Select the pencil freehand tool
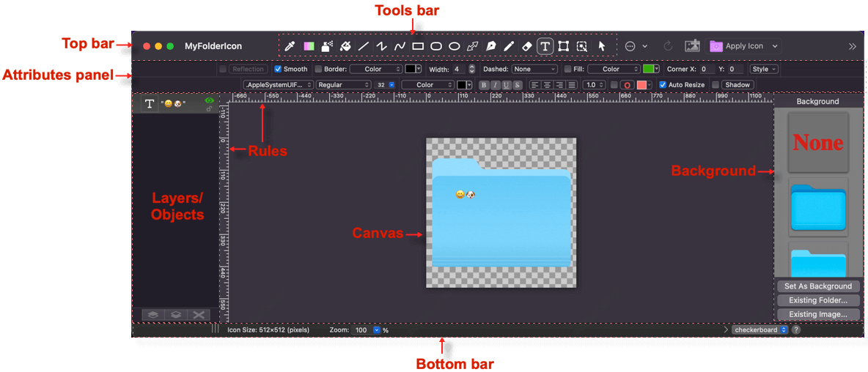The height and width of the screenshot is (372, 868). click(x=509, y=46)
